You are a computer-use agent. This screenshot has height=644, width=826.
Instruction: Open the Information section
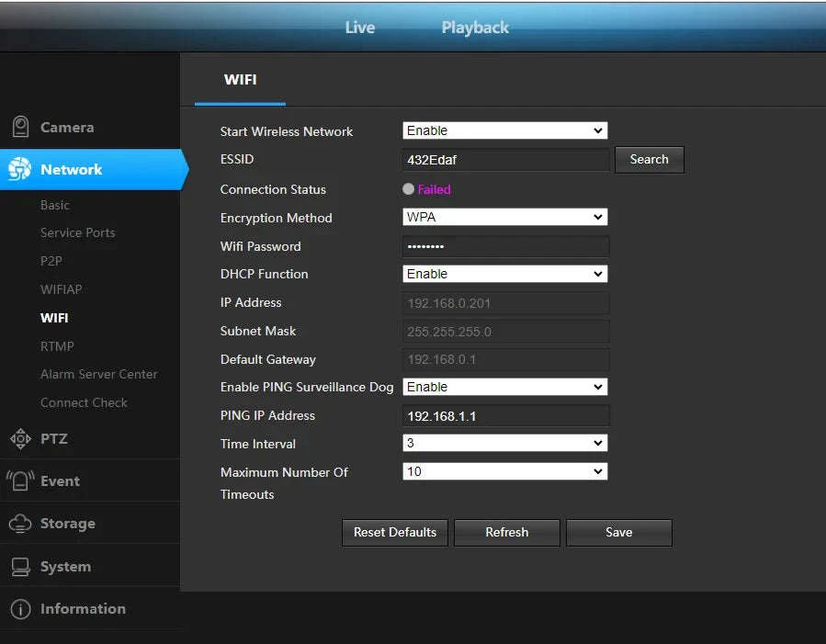(83, 608)
